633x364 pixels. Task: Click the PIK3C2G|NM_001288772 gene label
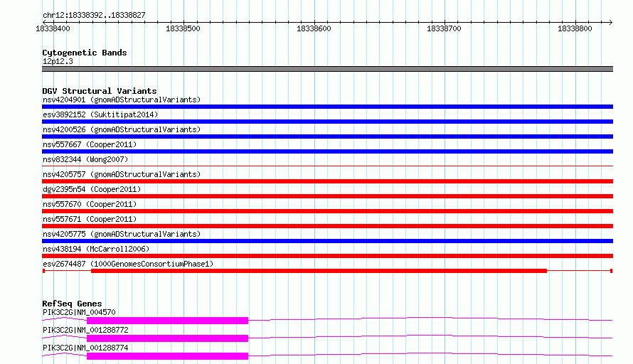tap(85, 330)
